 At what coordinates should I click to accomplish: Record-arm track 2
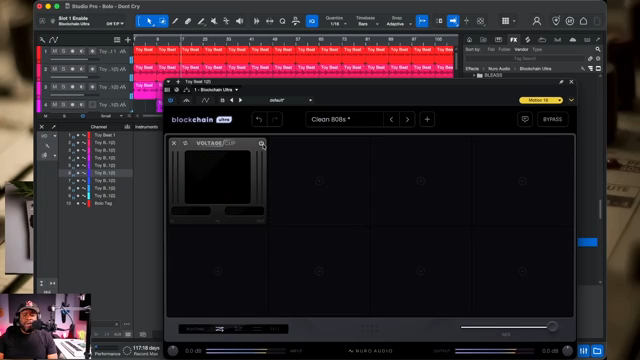coord(72,69)
